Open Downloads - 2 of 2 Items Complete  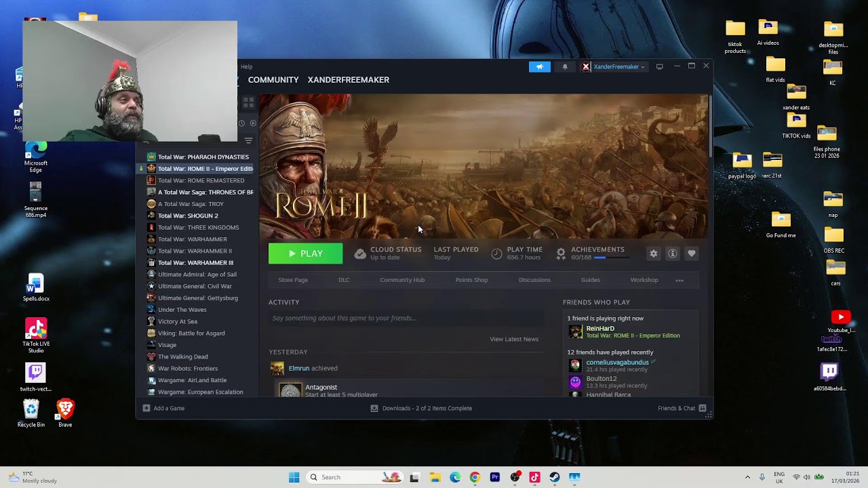coord(421,408)
